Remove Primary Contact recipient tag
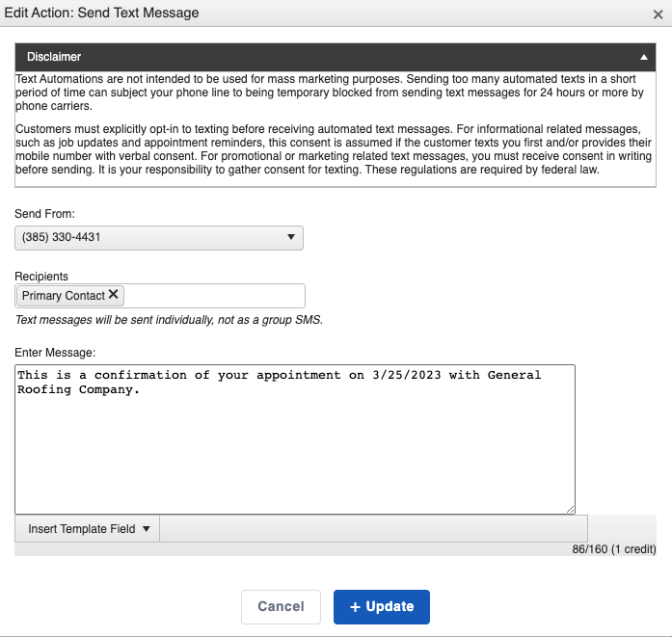 coord(113,294)
